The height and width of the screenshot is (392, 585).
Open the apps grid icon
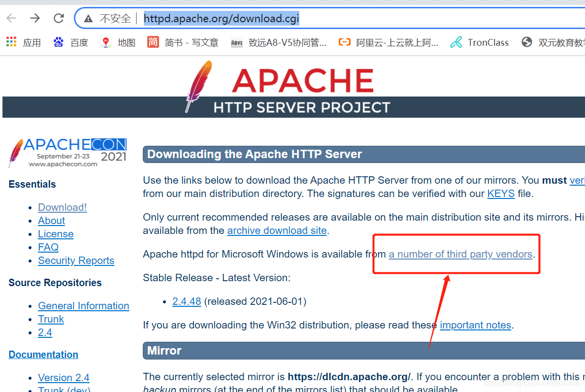pos(11,42)
